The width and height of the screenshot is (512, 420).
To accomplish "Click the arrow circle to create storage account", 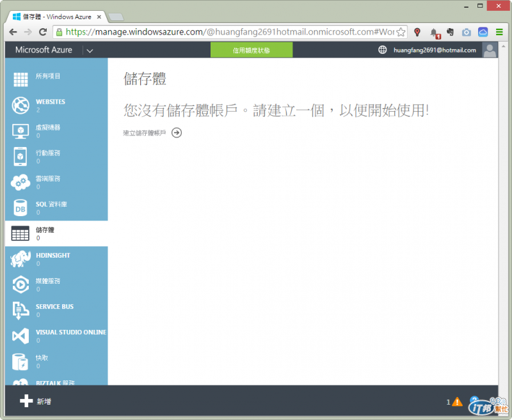I will pos(177,133).
